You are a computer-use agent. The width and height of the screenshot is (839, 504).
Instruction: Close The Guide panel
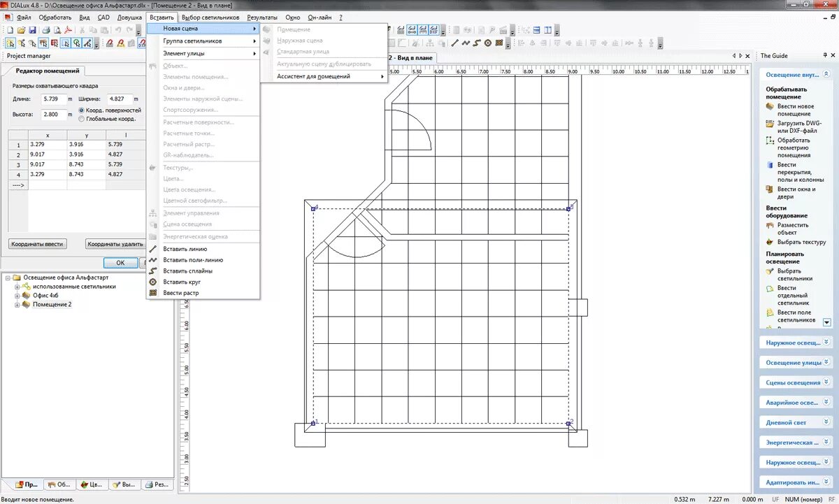[833, 55]
